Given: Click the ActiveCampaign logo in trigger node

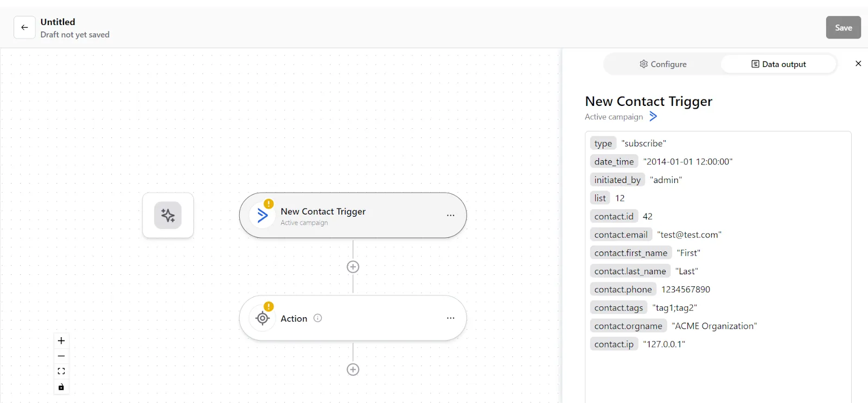Looking at the screenshot, I should [263, 216].
